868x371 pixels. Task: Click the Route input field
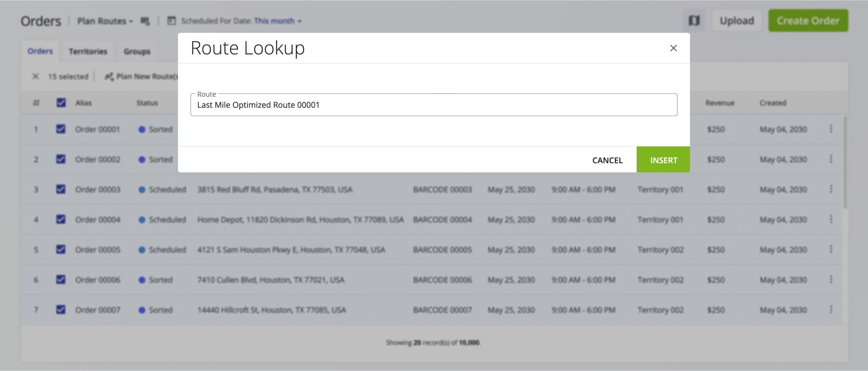coord(434,105)
